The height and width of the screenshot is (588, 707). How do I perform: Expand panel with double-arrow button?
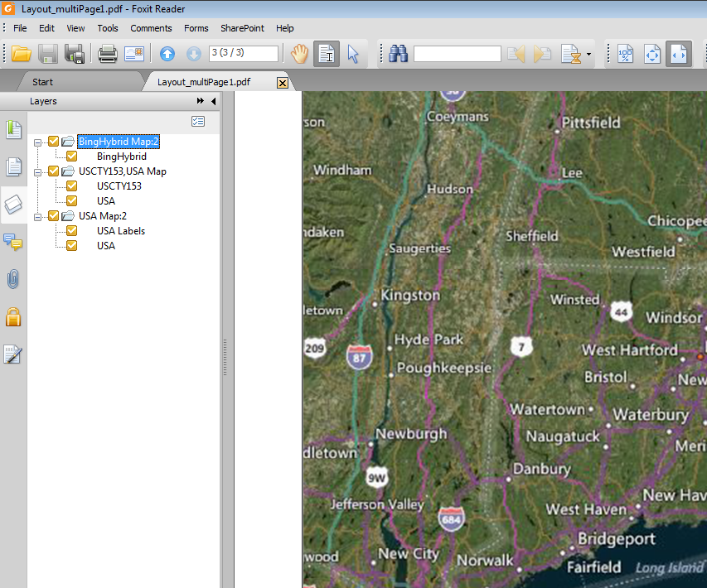pyautogui.click(x=201, y=101)
